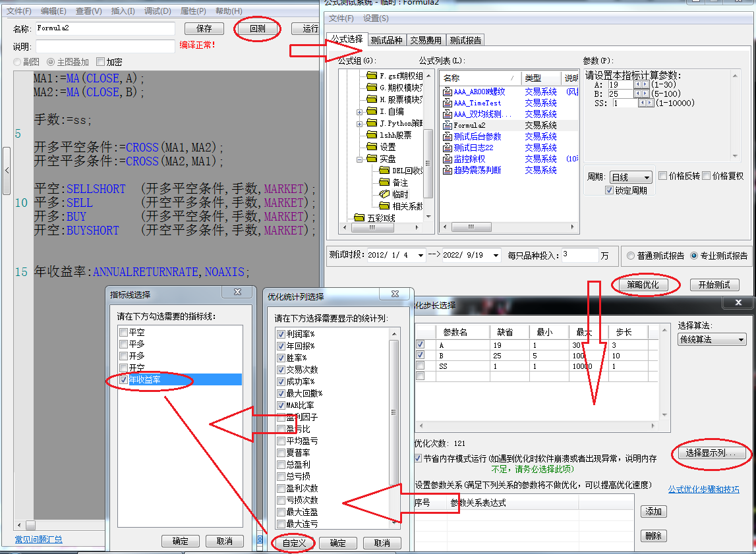This screenshot has width=756, height=554.
Task: Click the J.Python策略 folder icon
Action: pyautogui.click(x=371, y=123)
